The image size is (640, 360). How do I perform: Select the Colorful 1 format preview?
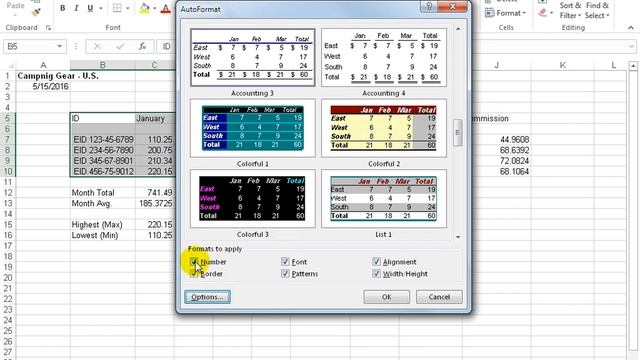click(x=253, y=128)
